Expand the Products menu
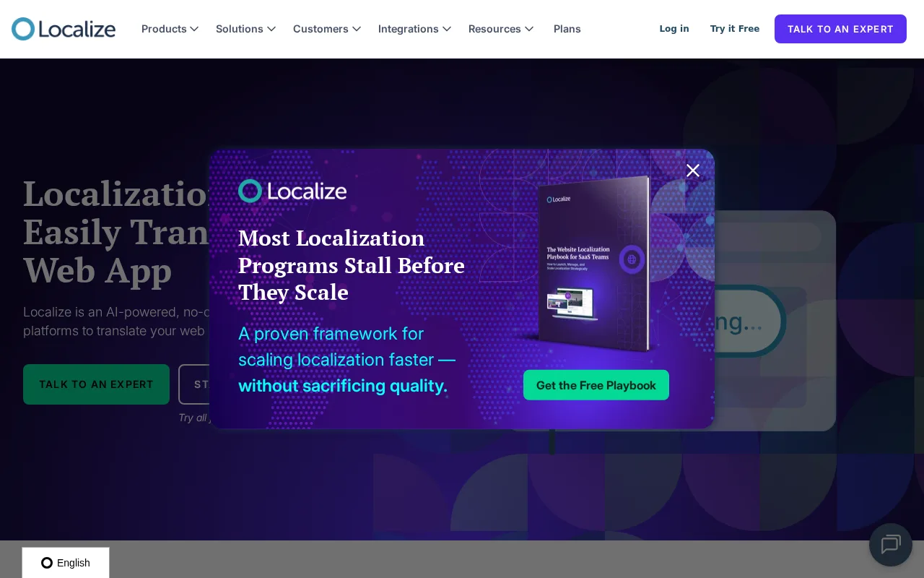 [170, 29]
